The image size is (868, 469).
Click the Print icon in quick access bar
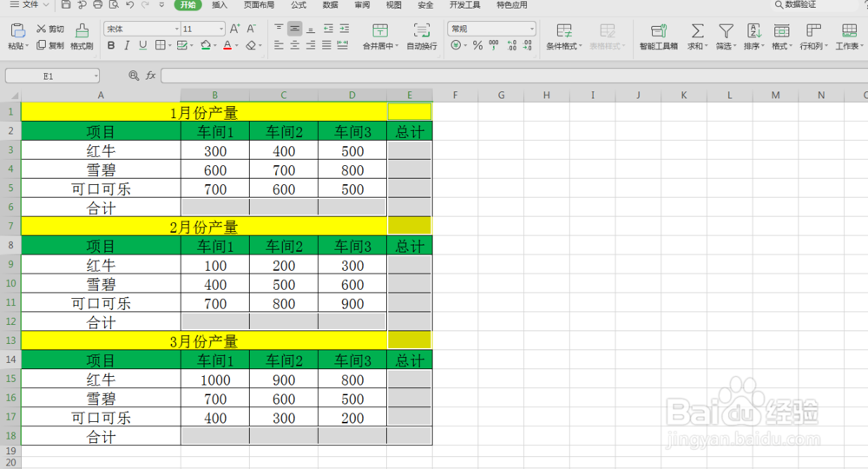(x=97, y=5)
